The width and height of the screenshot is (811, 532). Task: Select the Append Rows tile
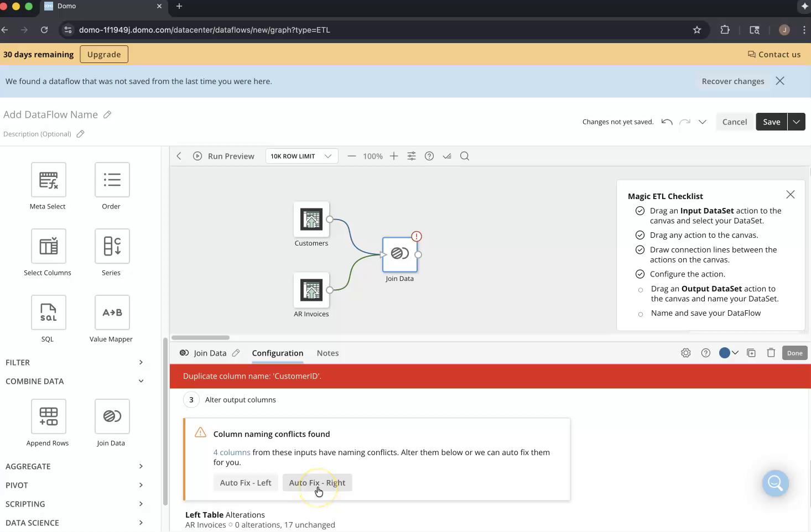click(48, 416)
